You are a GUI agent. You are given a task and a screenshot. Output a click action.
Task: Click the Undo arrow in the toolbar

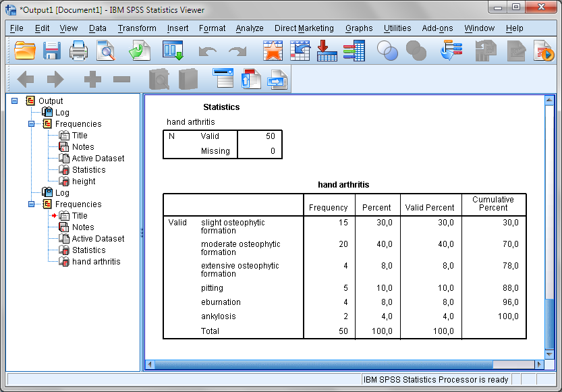point(208,51)
